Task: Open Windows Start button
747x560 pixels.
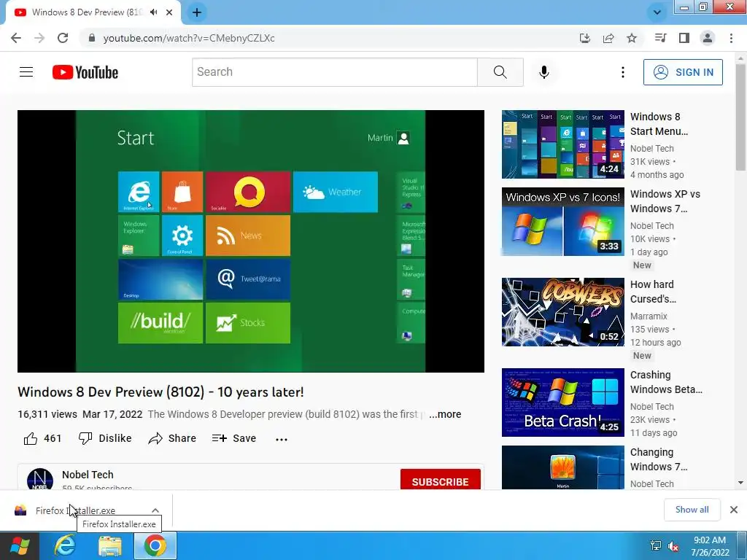Action: [x=19, y=545]
